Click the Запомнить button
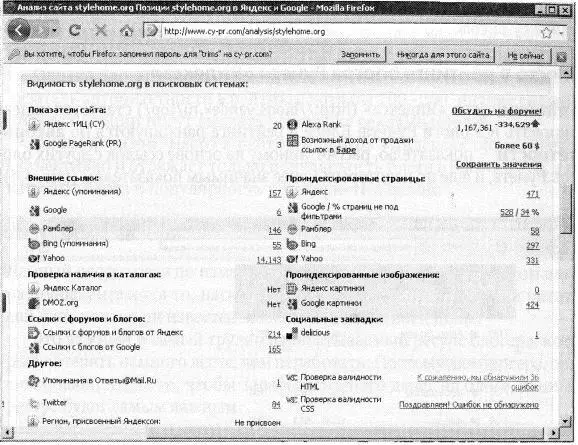 point(361,55)
